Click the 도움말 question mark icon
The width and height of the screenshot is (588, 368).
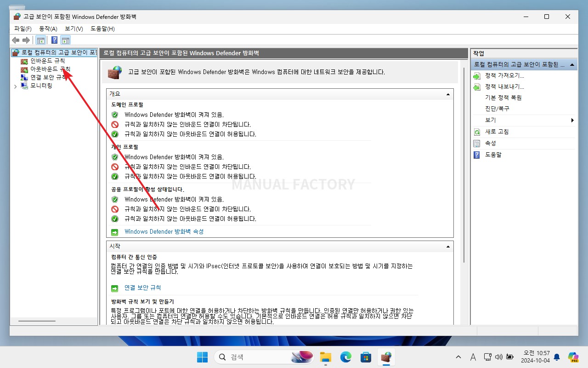tap(477, 155)
